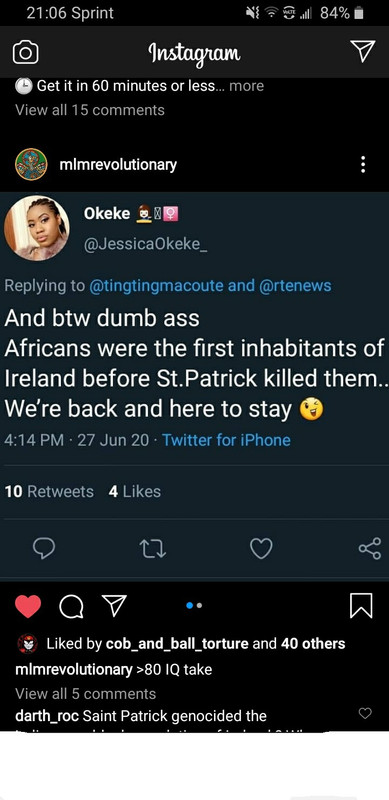
Task: Open the three-dot post options menu
Action: click(363, 164)
